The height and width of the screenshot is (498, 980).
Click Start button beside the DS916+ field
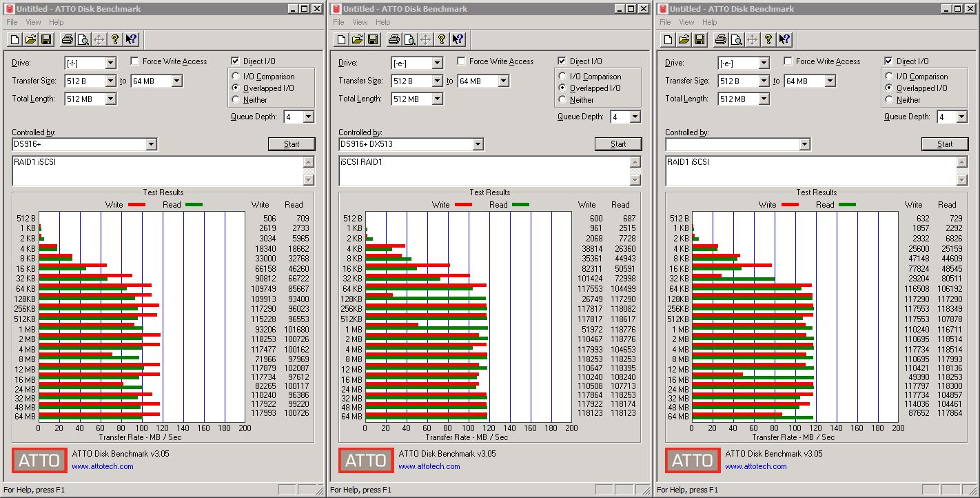click(292, 144)
